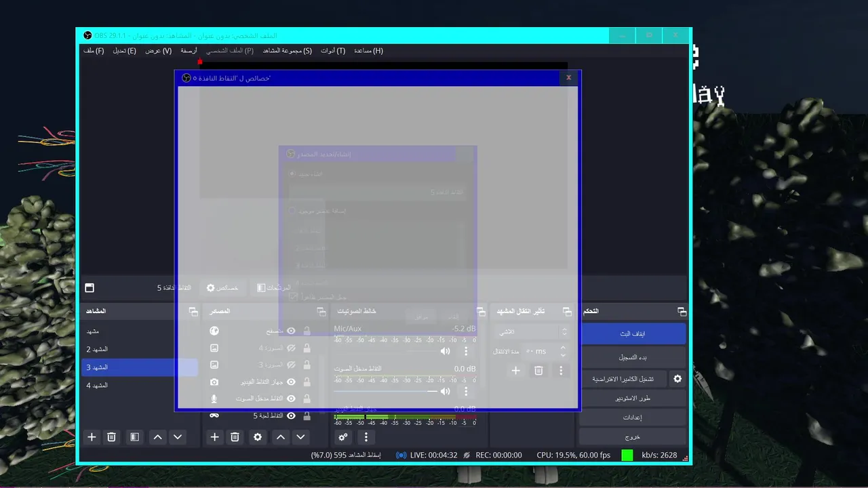Open Tools menu (أدوات)

coord(333,51)
